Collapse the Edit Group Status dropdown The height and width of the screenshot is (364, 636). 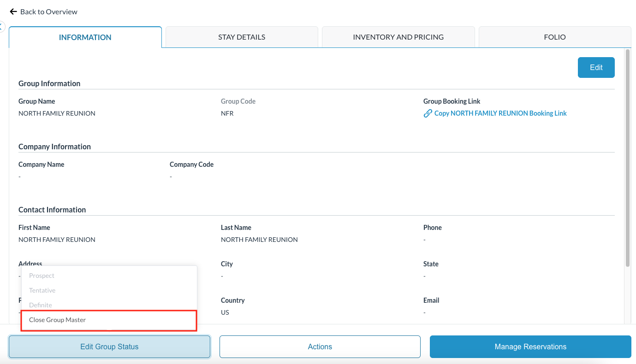click(109, 346)
